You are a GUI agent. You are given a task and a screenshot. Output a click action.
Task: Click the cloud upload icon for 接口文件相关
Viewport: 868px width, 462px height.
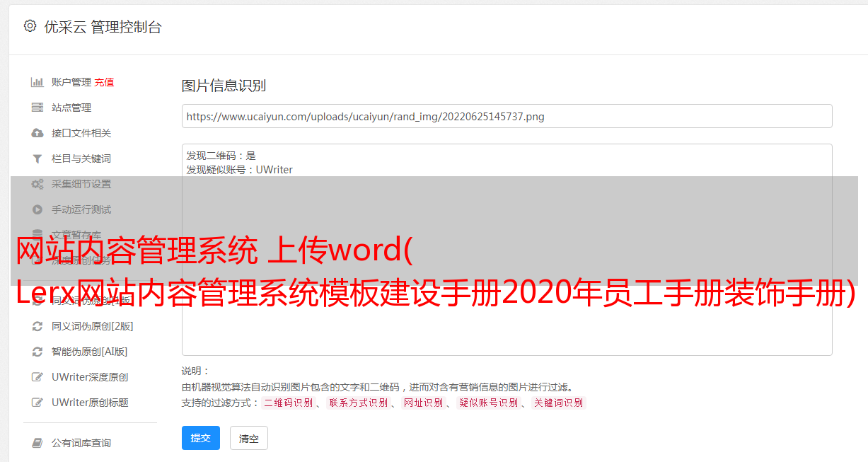click(37, 133)
